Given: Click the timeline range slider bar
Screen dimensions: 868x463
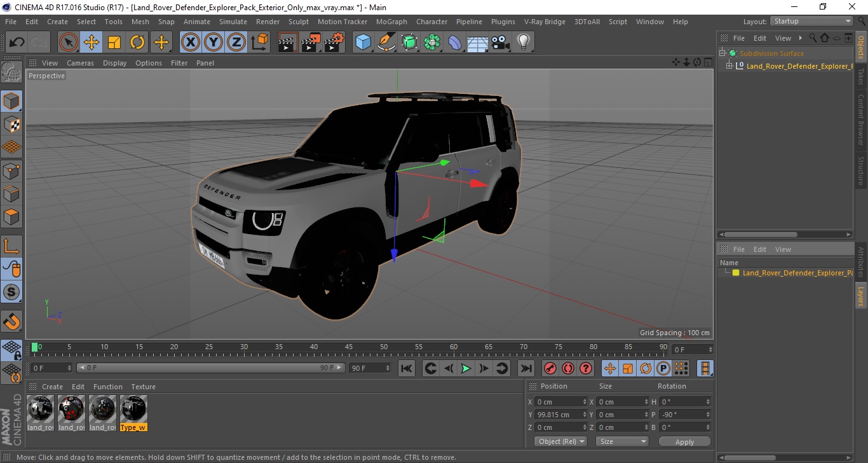Looking at the screenshot, I should pyautogui.click(x=211, y=368).
